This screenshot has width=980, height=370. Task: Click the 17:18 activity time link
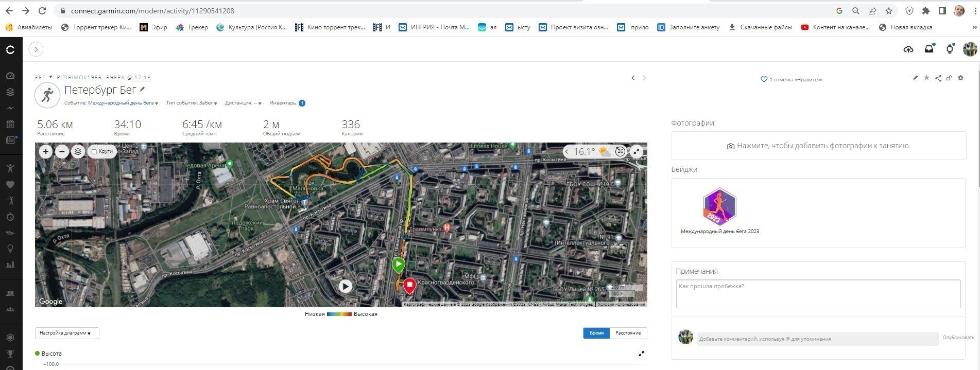click(142, 77)
